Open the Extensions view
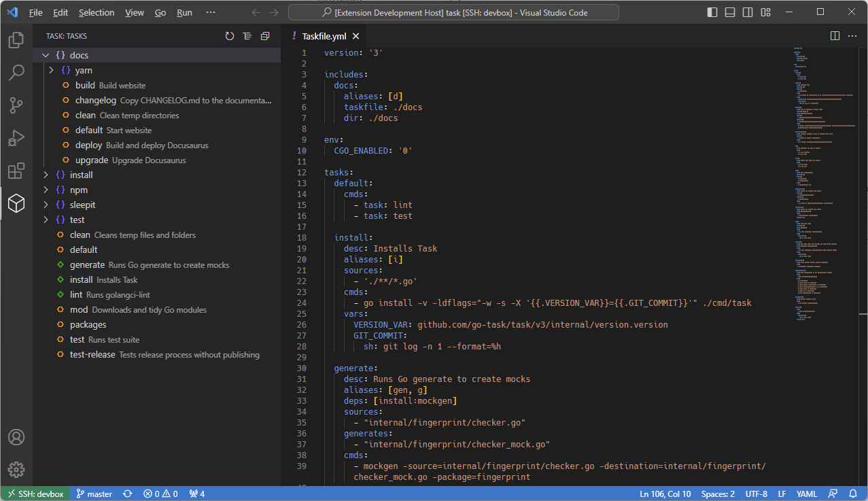 pyautogui.click(x=16, y=170)
